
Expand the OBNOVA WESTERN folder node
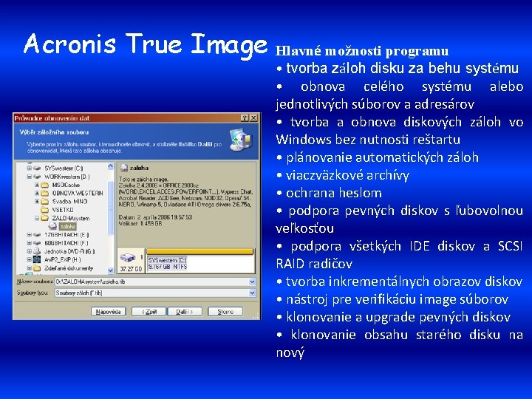(37, 193)
